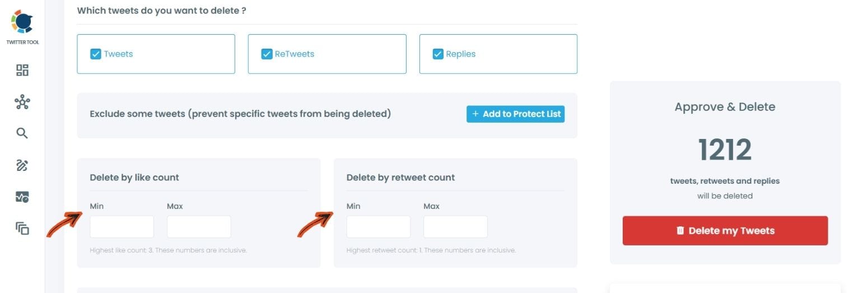The image size is (868, 293).
Task: Open the network nodes icon in sidebar
Action: tap(22, 102)
